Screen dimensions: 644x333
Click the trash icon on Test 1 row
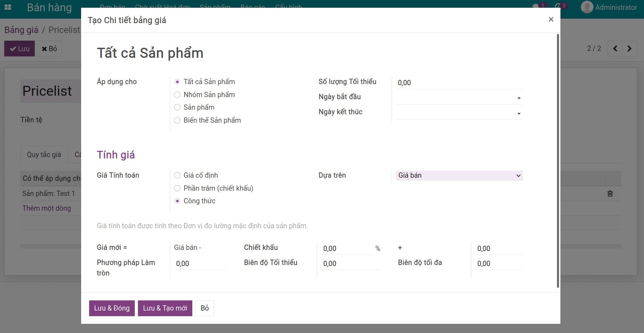pos(610,193)
